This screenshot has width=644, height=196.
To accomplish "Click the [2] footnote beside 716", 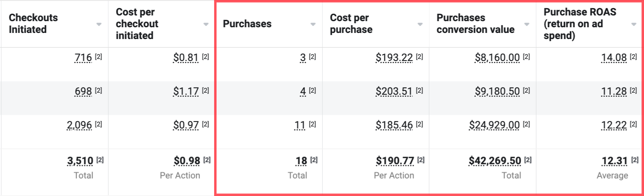I will 99,57.
